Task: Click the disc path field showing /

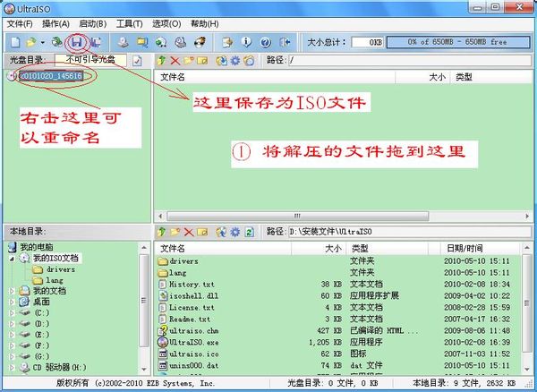Action: [x=409, y=61]
